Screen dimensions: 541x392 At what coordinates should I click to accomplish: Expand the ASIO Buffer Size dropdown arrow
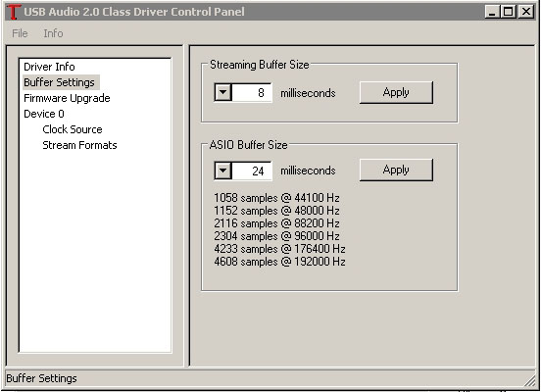pyautogui.click(x=223, y=171)
